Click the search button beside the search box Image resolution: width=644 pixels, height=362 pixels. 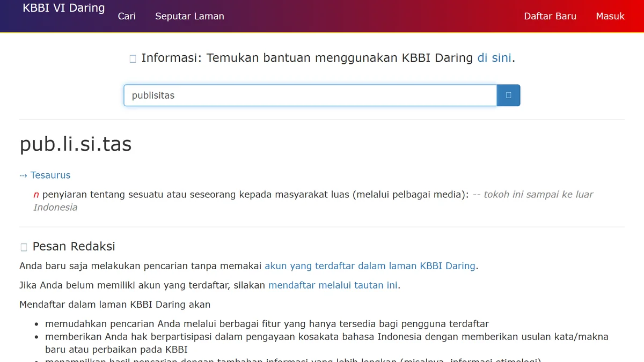pos(508,95)
